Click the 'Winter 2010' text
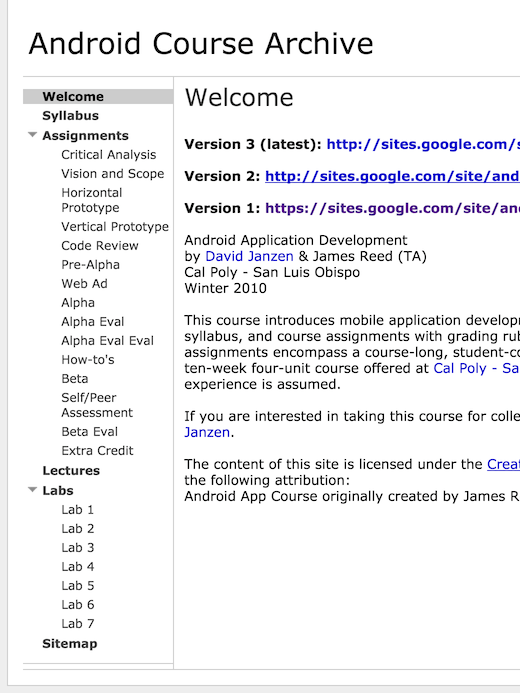Viewport: 520px width, 693px height. [225, 288]
